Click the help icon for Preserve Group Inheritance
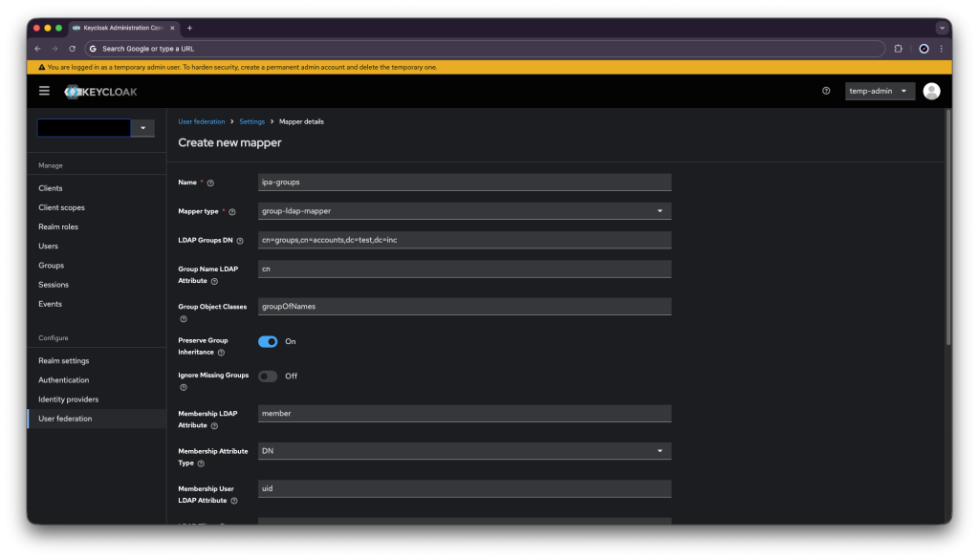 pos(221,353)
